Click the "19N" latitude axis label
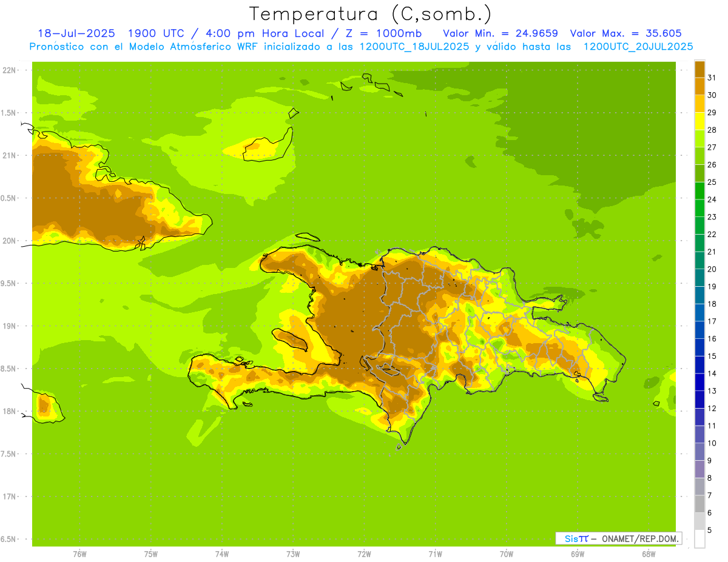Image resolution: width=728 pixels, height=562 pixels. coord(10,326)
